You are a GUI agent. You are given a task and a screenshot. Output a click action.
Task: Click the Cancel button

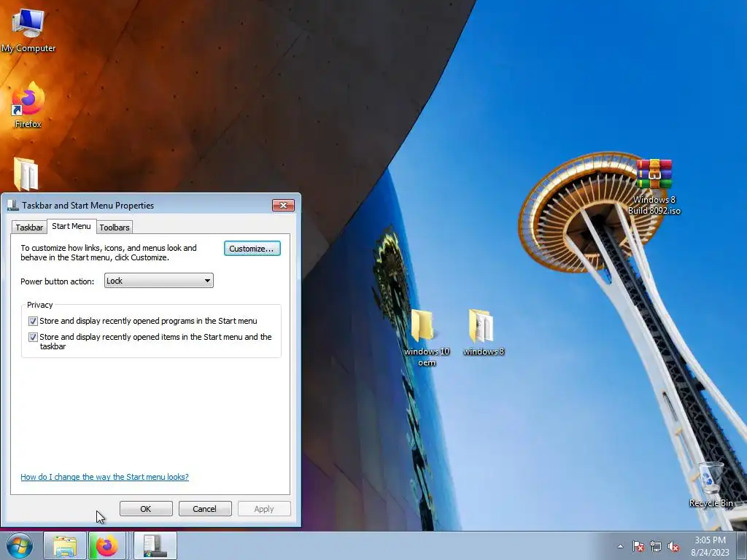click(x=204, y=508)
